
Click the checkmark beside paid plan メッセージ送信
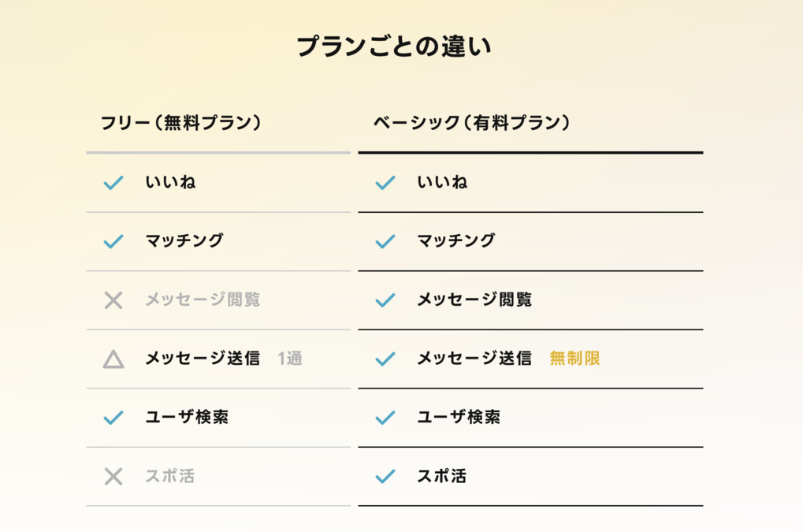point(385,359)
